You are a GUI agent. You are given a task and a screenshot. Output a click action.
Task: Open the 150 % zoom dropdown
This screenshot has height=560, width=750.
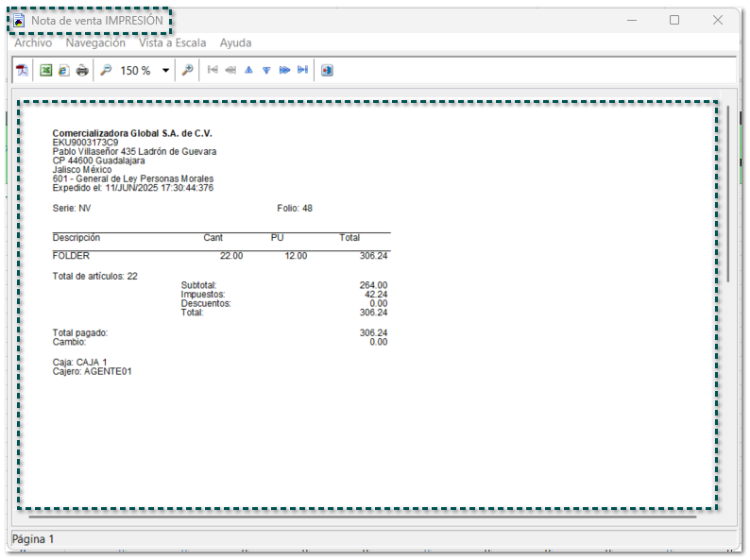click(165, 71)
